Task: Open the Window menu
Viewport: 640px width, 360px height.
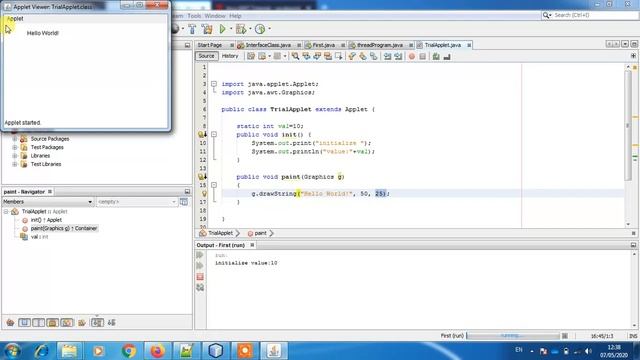Action: pyautogui.click(x=215, y=16)
